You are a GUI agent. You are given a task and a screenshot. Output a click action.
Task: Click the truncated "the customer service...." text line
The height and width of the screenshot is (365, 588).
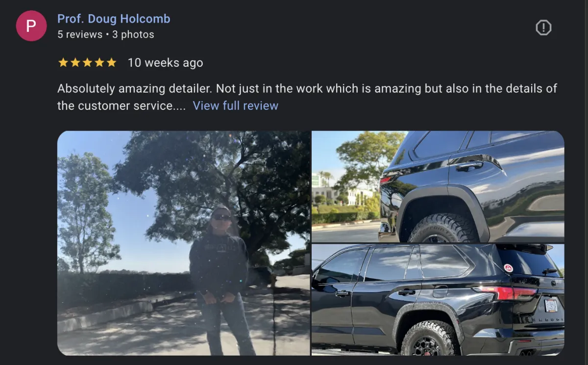[122, 105]
